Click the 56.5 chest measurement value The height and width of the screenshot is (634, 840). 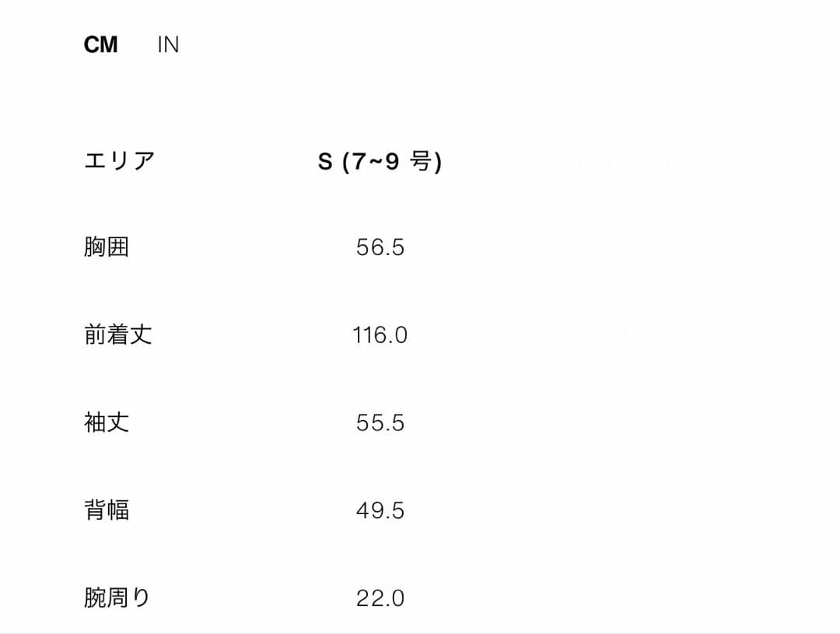click(x=379, y=247)
